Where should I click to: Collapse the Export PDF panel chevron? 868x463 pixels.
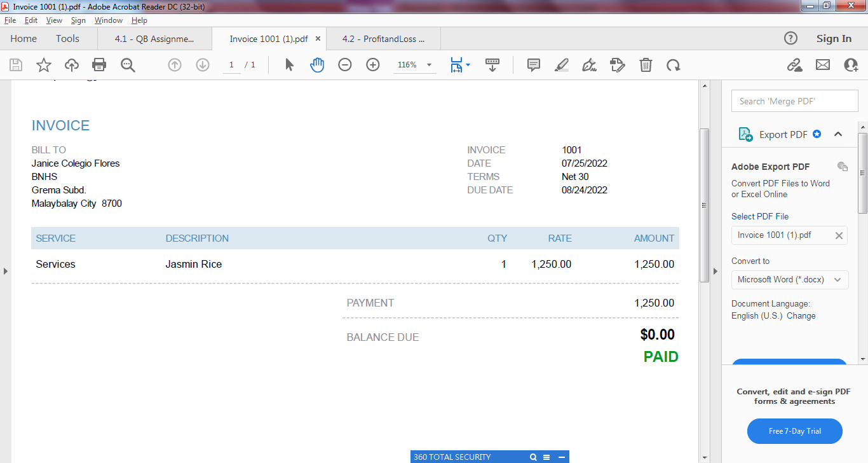point(838,134)
